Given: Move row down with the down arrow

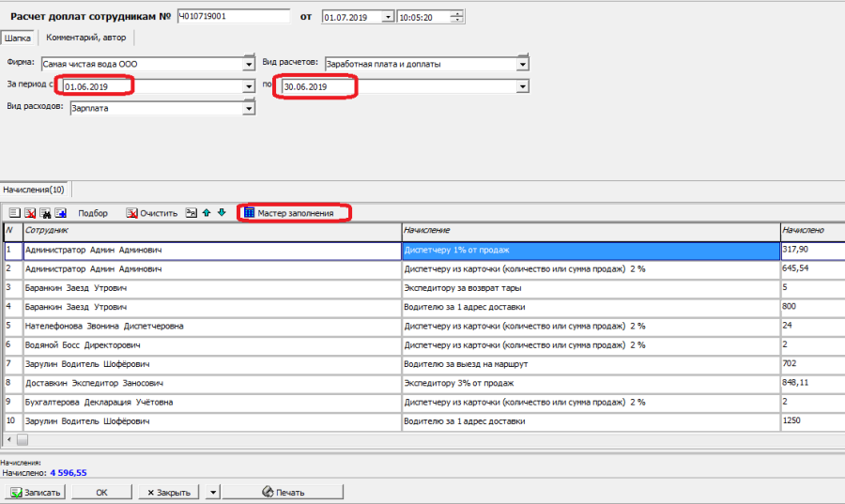Looking at the screenshot, I should click(x=222, y=213).
